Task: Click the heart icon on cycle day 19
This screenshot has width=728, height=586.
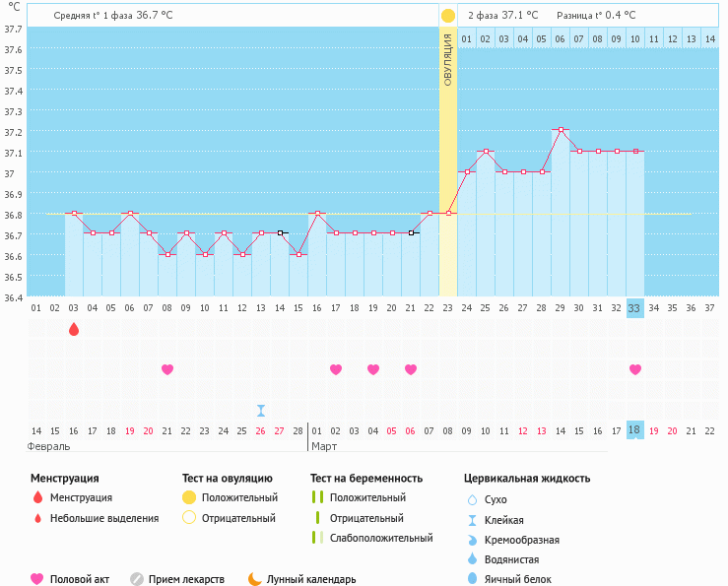Action: click(373, 369)
